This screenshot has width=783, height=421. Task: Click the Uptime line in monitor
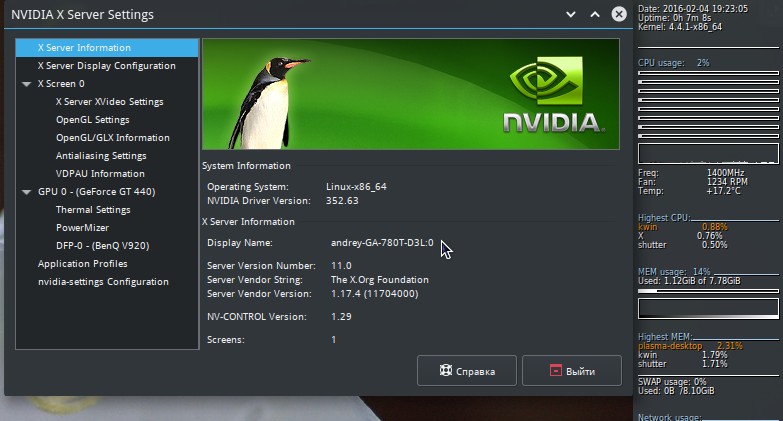(675, 18)
